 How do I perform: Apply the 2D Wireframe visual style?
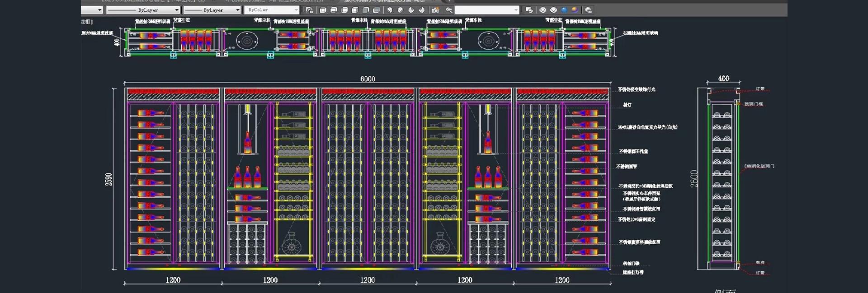[x=529, y=10]
